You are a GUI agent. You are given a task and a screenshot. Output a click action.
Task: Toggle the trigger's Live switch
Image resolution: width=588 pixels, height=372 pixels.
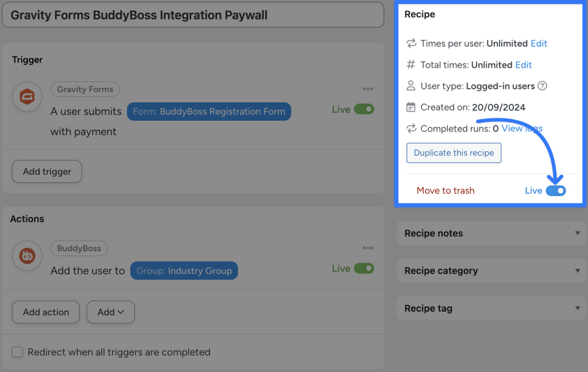click(x=364, y=109)
